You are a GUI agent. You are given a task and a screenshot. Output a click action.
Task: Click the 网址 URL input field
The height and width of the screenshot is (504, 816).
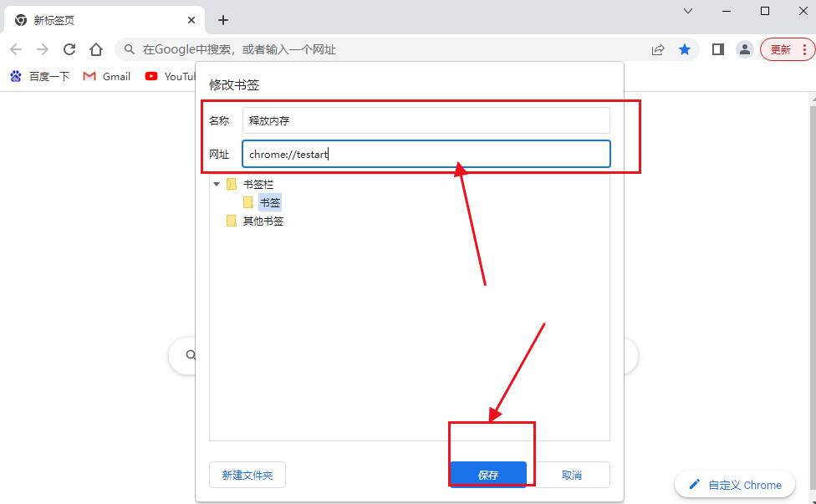(x=426, y=154)
